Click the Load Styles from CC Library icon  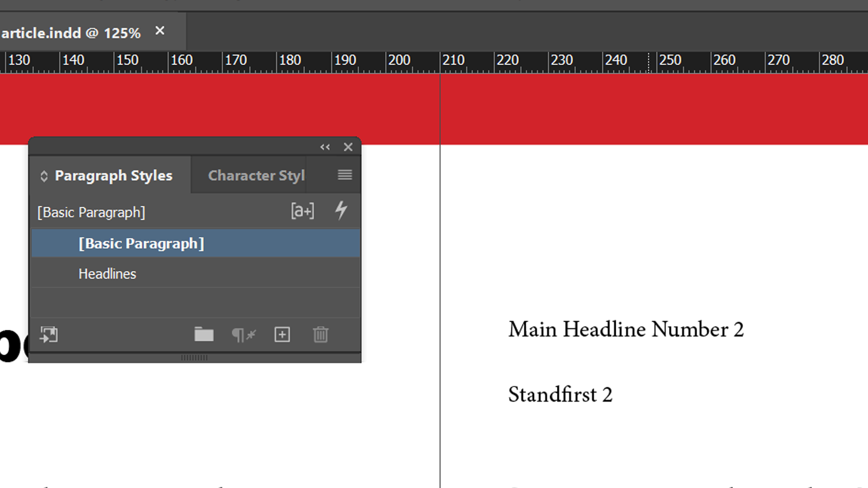pos(49,335)
